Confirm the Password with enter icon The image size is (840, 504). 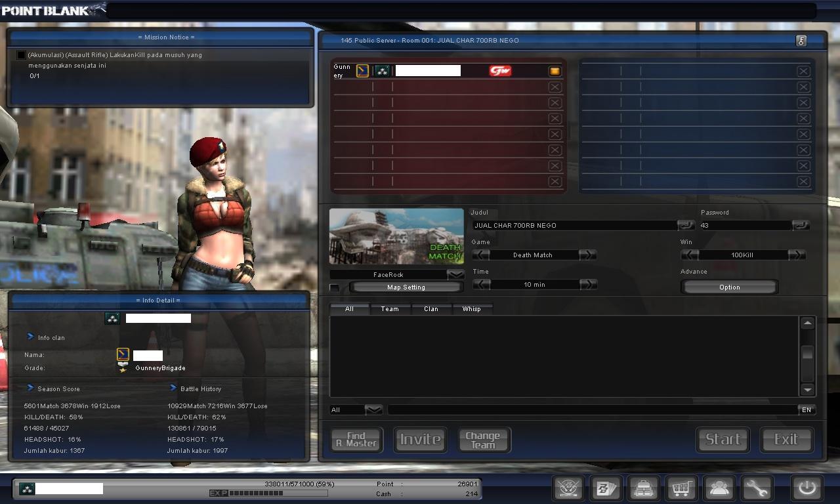(801, 225)
